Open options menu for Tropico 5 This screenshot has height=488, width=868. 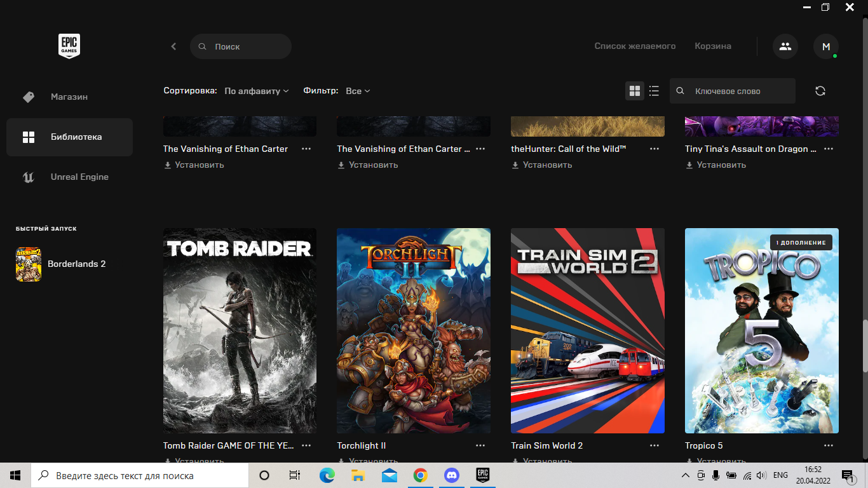pyautogui.click(x=829, y=445)
